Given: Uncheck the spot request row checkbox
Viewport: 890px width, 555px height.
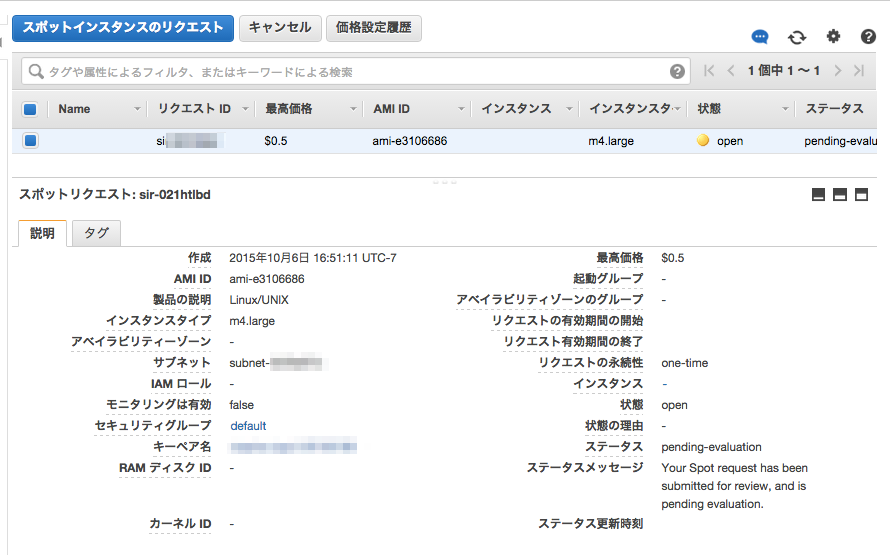Looking at the screenshot, I should (30, 140).
